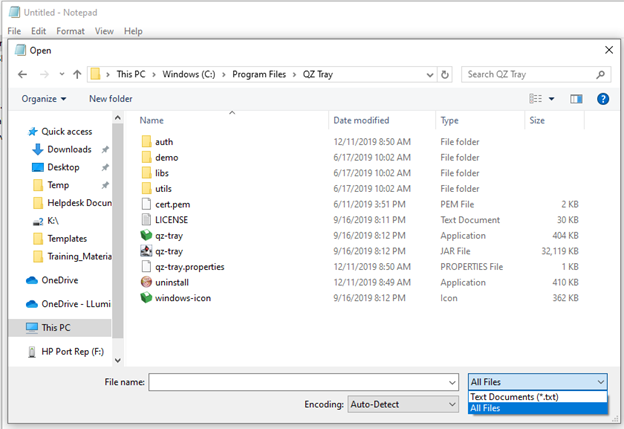Expand the Encoding Auto-Detect dropdown
Viewport: 624px width, 429px height.
click(402, 404)
